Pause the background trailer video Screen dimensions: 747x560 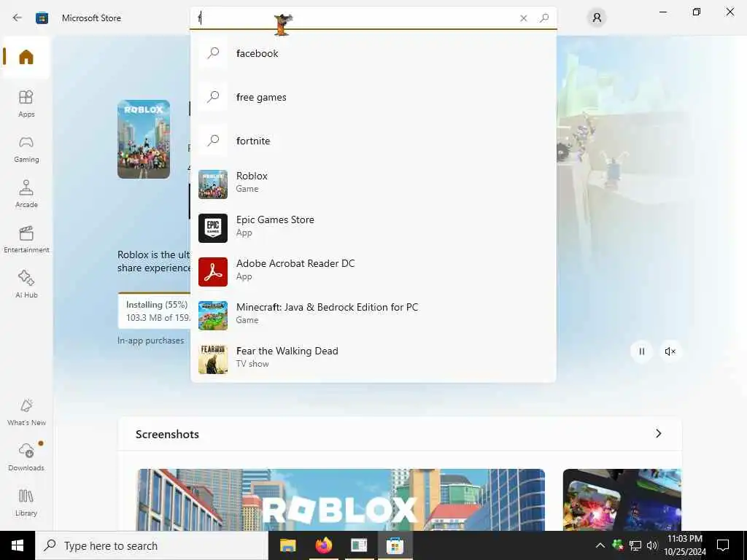point(642,351)
